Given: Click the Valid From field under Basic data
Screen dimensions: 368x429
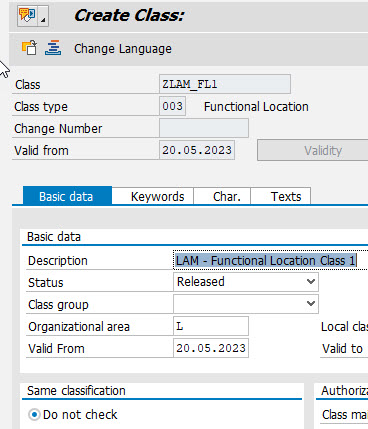Looking at the screenshot, I should pos(211,348).
